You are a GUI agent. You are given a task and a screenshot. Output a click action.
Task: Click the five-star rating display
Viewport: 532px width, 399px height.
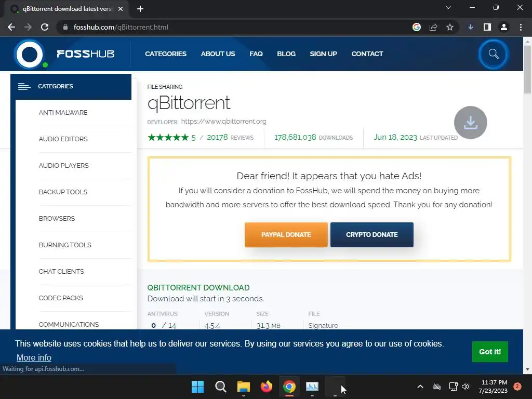168,137
